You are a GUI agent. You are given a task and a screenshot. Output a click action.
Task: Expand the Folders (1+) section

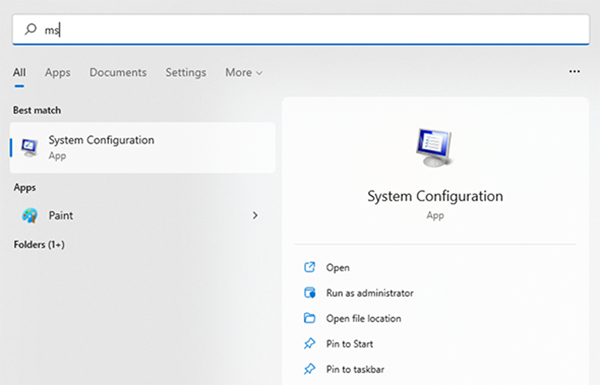pos(39,244)
